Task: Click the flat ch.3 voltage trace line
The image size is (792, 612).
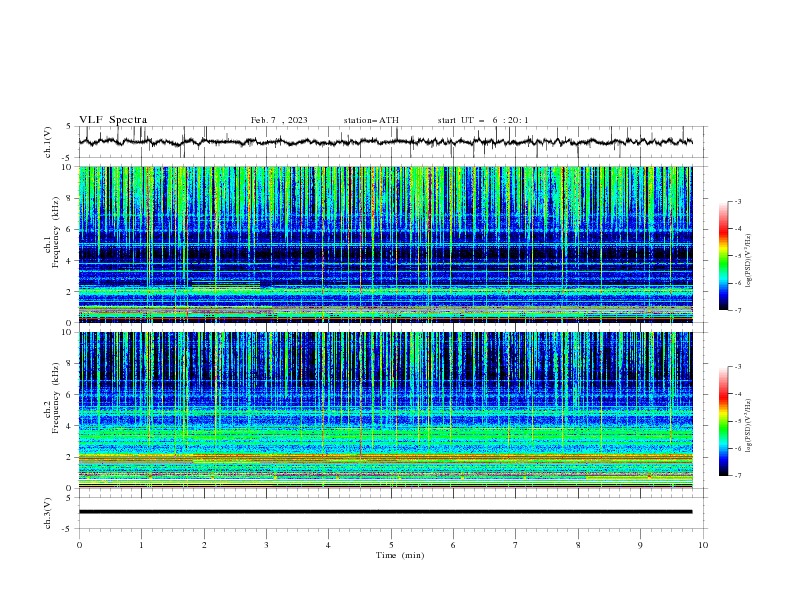Action: coord(385,512)
